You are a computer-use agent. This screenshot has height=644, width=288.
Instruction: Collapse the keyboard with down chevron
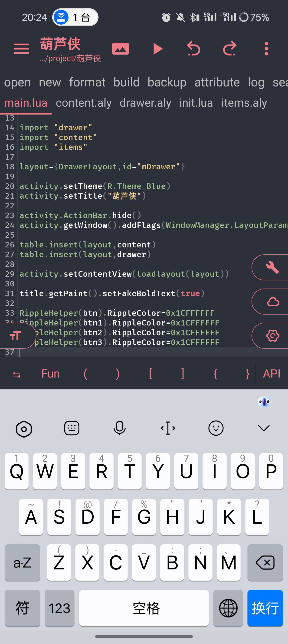[x=264, y=428]
